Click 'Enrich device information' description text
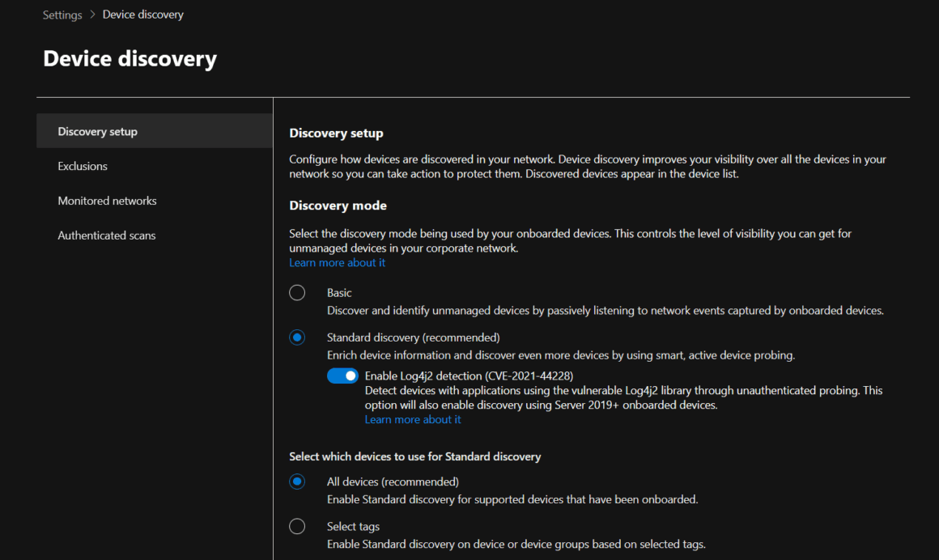939x560 pixels. pyautogui.click(x=560, y=355)
